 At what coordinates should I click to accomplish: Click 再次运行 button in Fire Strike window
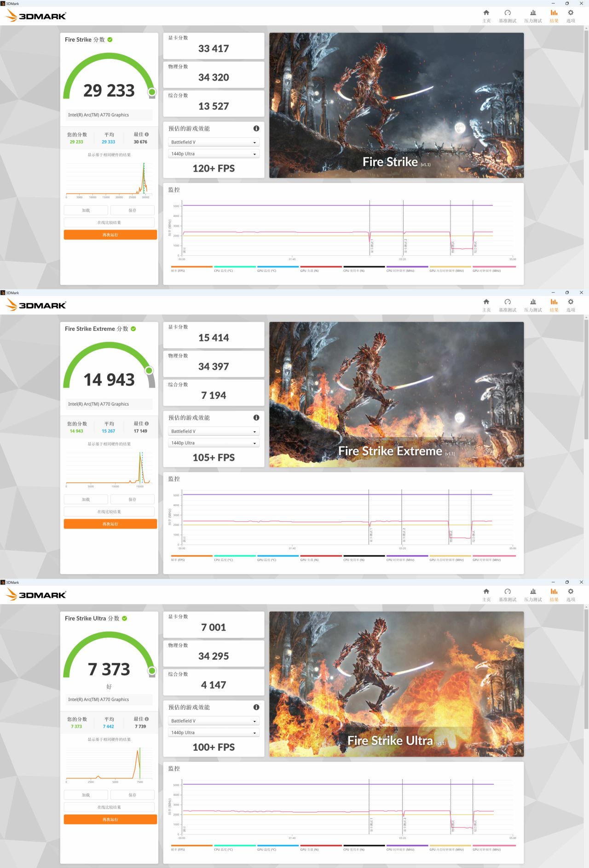tap(110, 235)
